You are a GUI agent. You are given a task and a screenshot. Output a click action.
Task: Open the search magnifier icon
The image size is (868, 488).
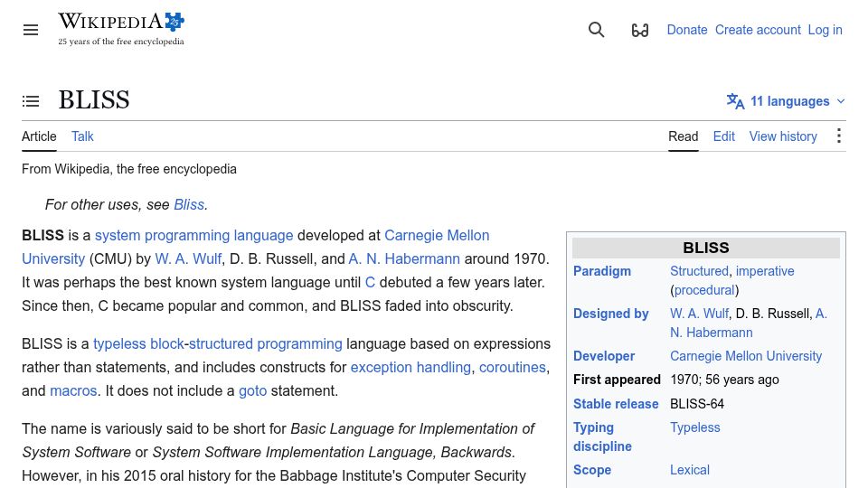(x=596, y=29)
